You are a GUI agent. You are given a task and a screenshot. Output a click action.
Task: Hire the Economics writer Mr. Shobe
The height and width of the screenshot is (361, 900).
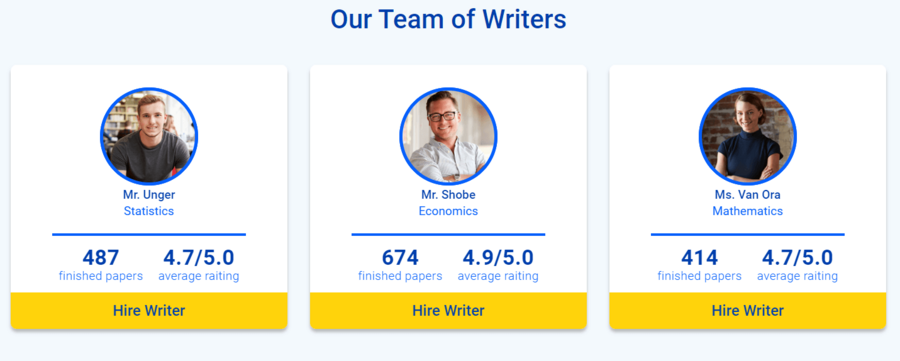tap(448, 310)
